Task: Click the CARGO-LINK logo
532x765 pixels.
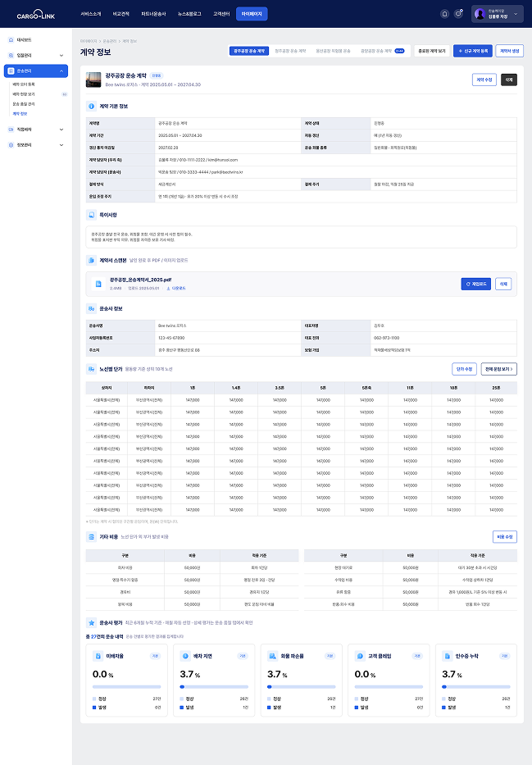Action: click(x=36, y=15)
